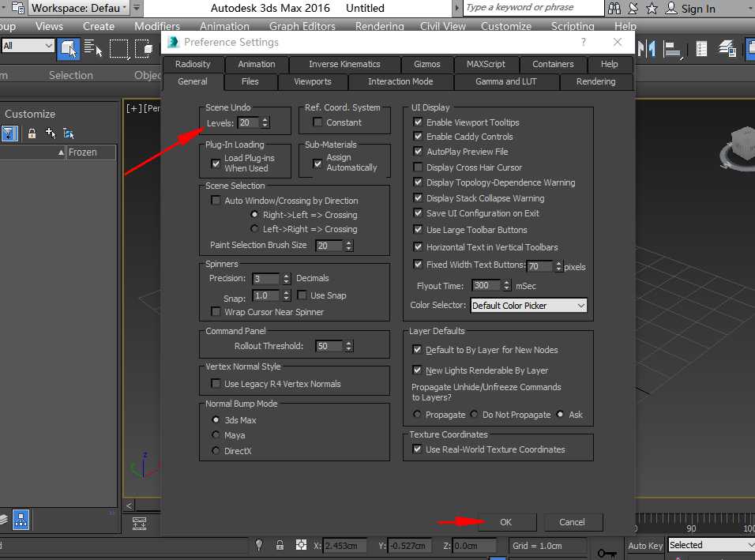
Task: Uncheck Enable Caddy Controls
Action: [418, 137]
